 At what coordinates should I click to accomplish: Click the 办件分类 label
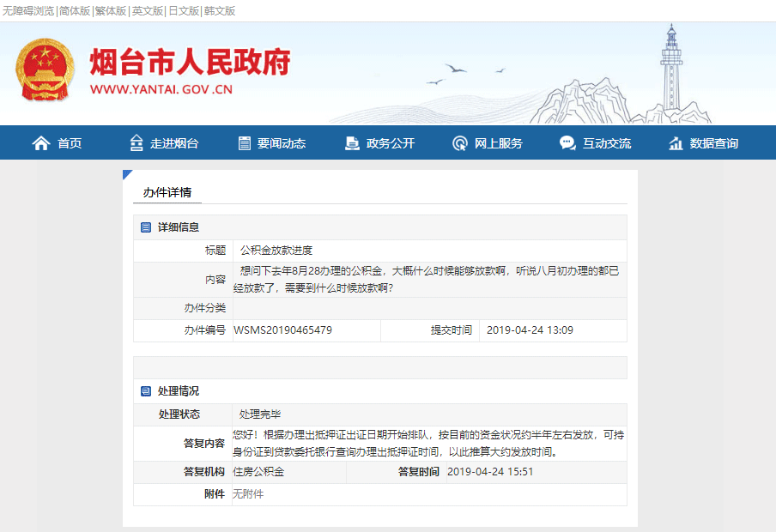coord(205,308)
